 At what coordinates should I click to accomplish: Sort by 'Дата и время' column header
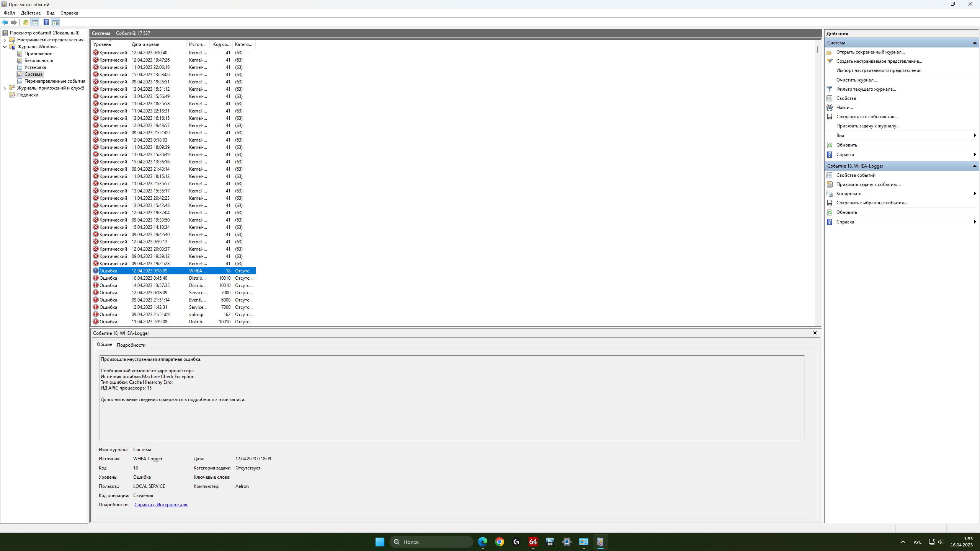coord(145,44)
